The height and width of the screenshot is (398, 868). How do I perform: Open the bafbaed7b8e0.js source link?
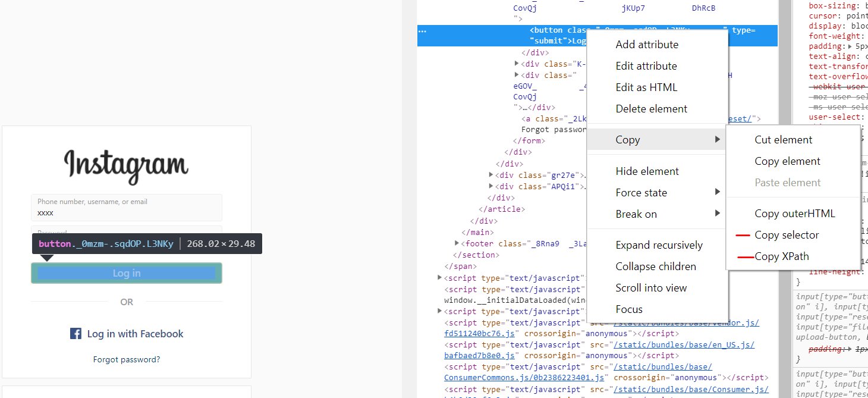click(x=479, y=356)
